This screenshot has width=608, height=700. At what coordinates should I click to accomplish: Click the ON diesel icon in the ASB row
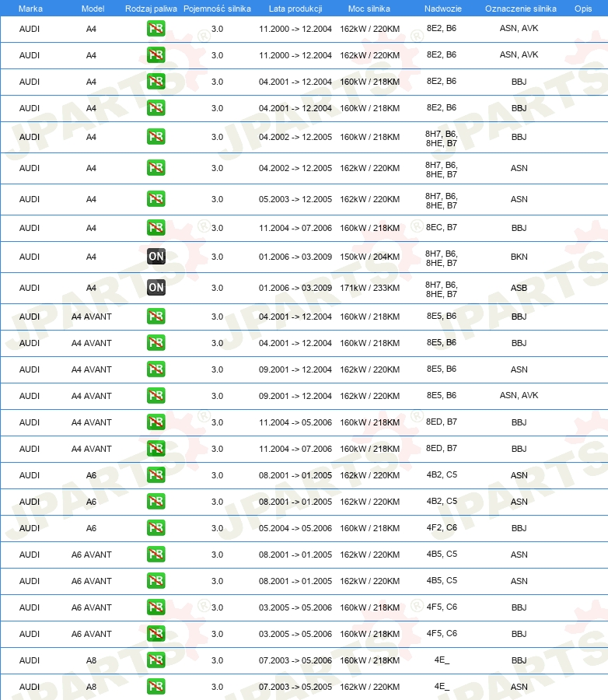155,288
